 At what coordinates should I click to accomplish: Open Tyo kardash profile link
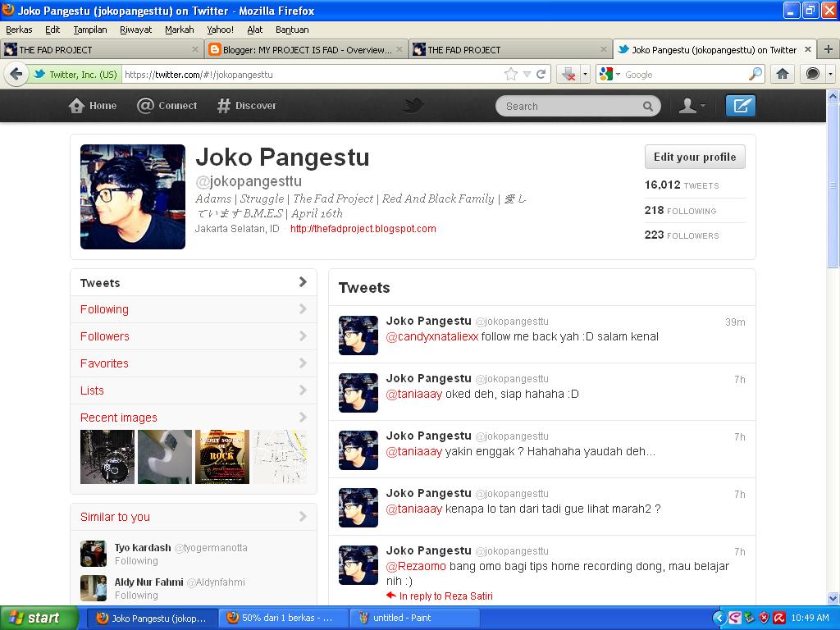[143, 547]
